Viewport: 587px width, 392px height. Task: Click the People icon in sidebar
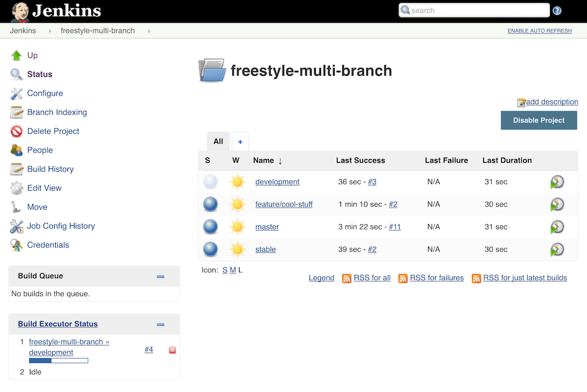(16, 150)
